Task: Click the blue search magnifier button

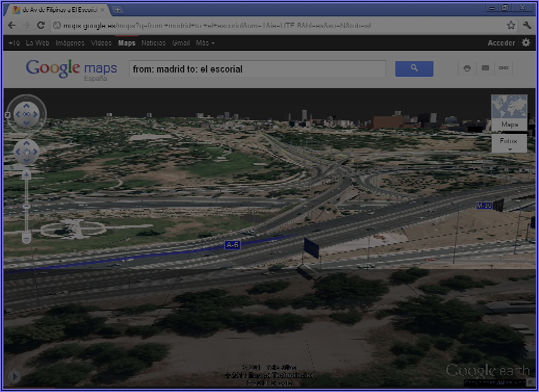Action: [414, 69]
